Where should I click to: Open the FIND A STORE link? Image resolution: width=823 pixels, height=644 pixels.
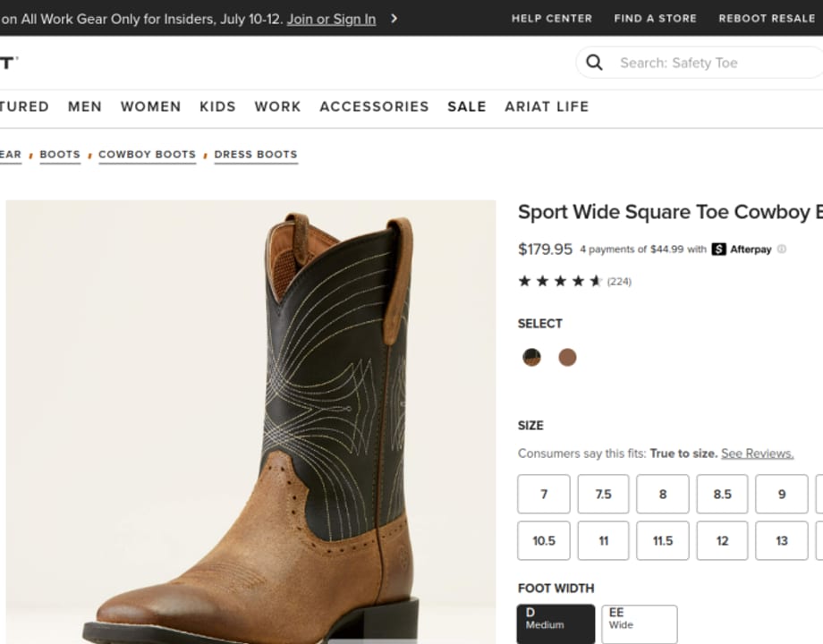click(655, 19)
